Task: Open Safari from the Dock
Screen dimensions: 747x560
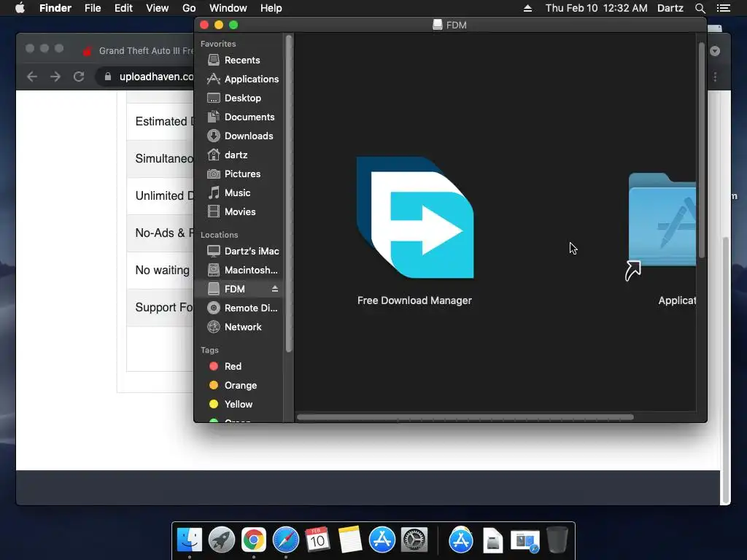Action: [285, 540]
